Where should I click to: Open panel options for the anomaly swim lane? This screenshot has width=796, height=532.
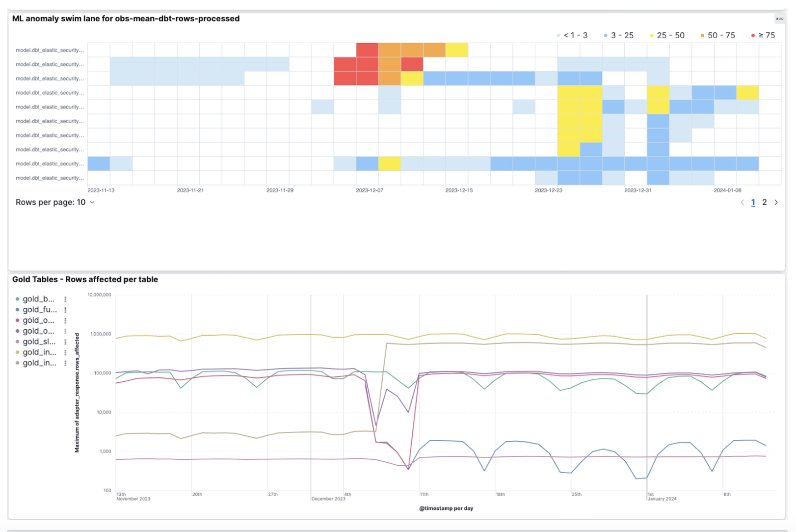point(779,19)
